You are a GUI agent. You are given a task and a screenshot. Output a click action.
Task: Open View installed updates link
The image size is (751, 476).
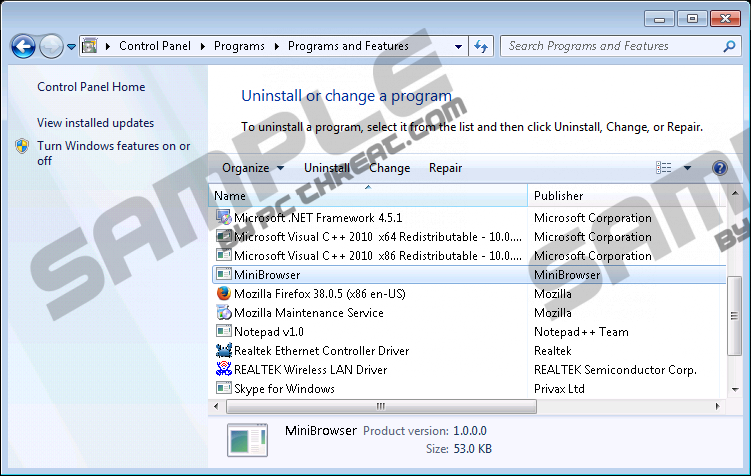pyautogui.click(x=95, y=123)
